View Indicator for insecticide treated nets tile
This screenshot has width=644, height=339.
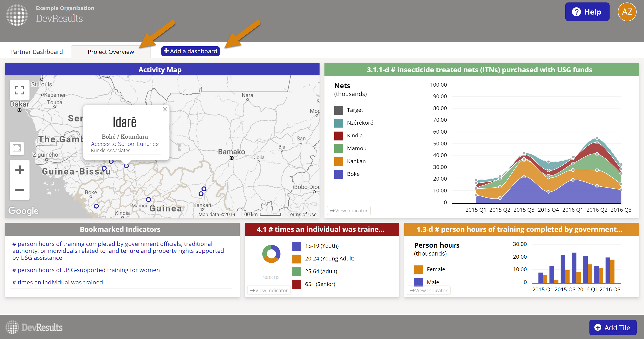pyautogui.click(x=349, y=211)
